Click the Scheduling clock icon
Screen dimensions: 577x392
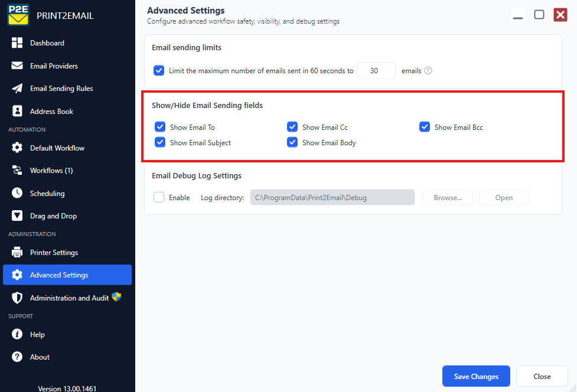(17, 193)
